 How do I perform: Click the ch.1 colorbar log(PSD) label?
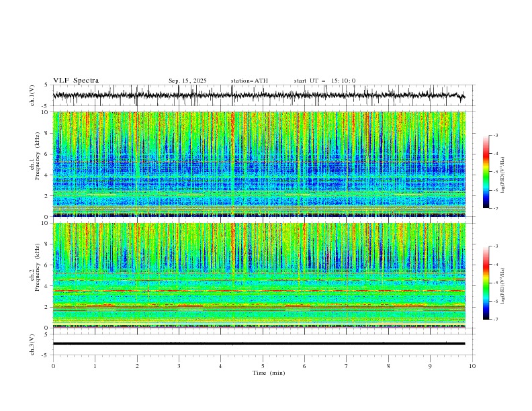502,175
